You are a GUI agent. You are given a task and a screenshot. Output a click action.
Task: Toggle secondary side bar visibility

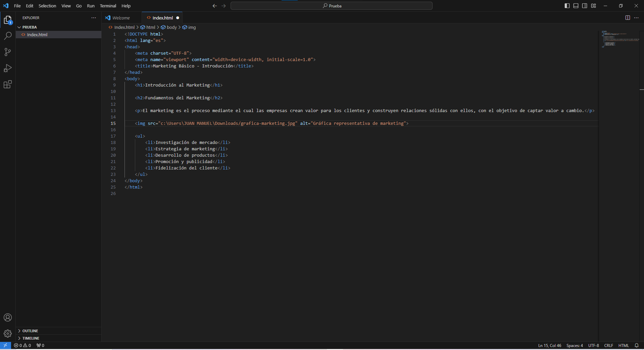(585, 6)
